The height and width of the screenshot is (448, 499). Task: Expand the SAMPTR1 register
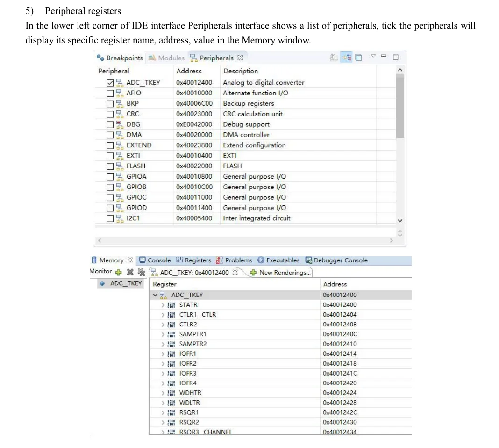point(163,334)
